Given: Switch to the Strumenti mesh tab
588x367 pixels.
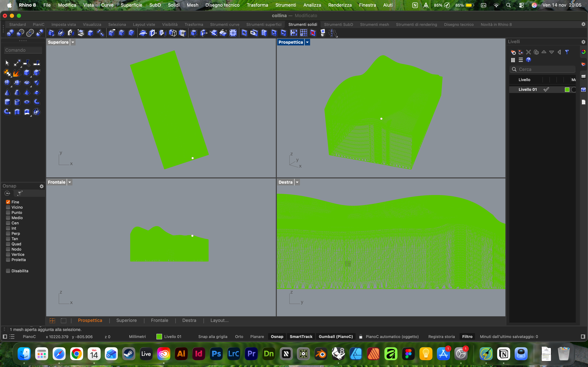Looking at the screenshot, I should (x=374, y=24).
